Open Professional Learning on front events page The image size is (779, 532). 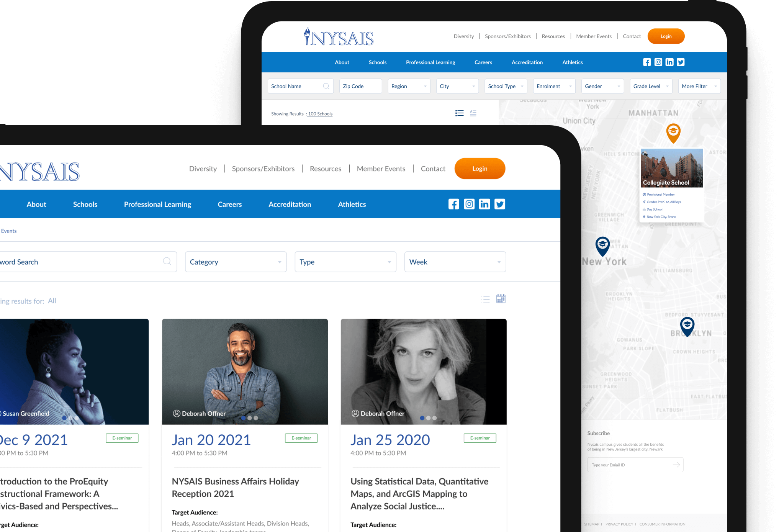coord(157,204)
